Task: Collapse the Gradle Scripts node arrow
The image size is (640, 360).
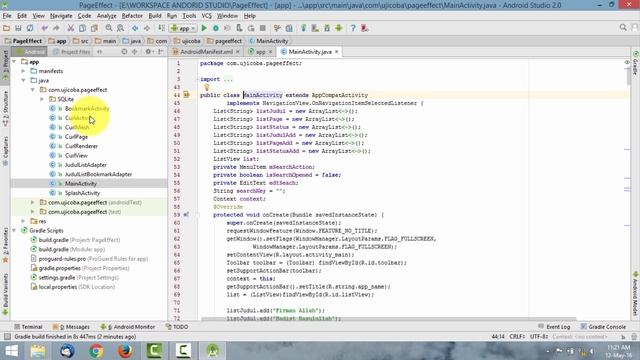Action: (x=15, y=231)
